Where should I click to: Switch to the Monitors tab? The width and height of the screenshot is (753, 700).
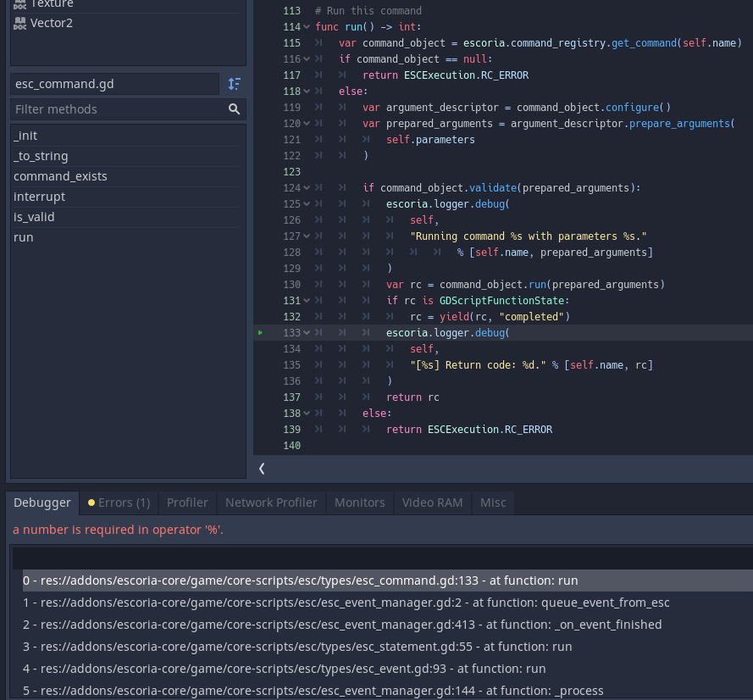[360, 503]
